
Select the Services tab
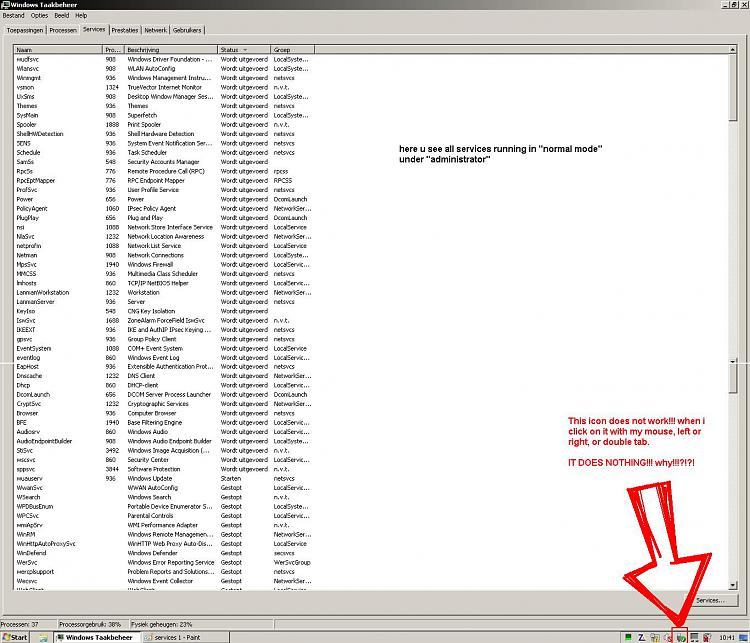(94, 29)
